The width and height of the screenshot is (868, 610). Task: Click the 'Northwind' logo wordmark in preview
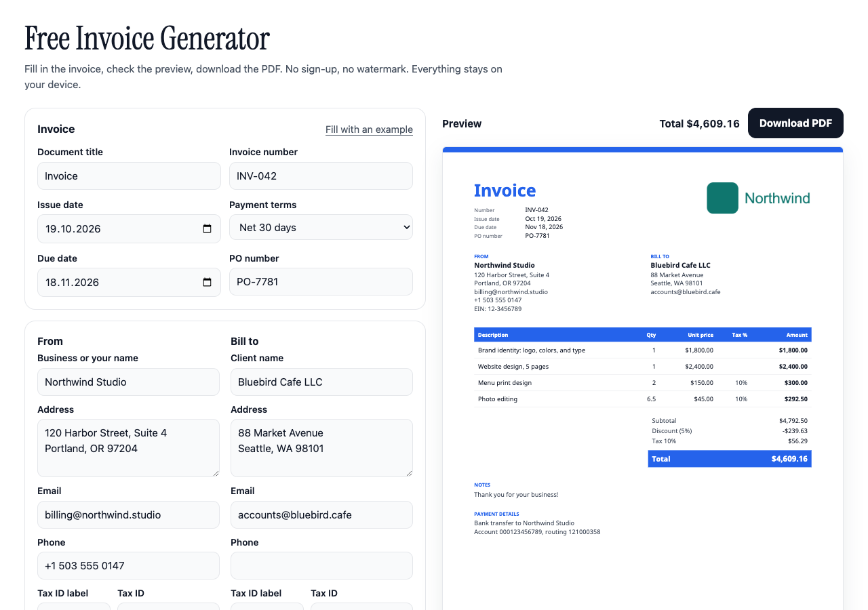click(x=777, y=198)
